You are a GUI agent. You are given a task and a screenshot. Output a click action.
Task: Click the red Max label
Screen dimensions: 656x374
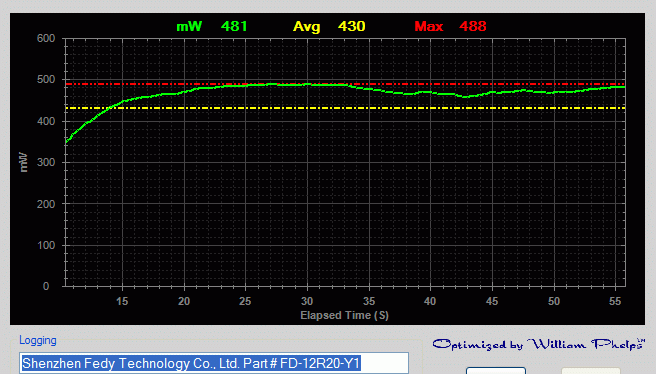click(x=428, y=26)
